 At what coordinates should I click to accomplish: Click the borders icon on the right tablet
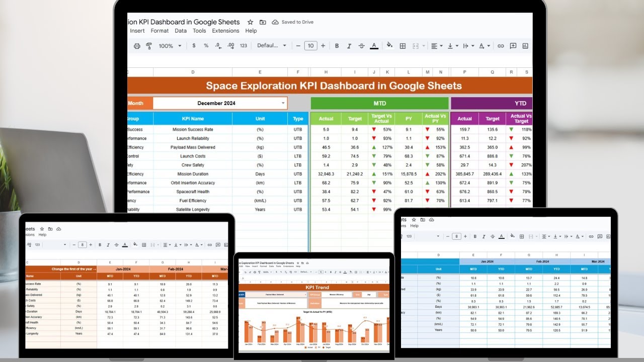pyautogui.click(x=522, y=236)
